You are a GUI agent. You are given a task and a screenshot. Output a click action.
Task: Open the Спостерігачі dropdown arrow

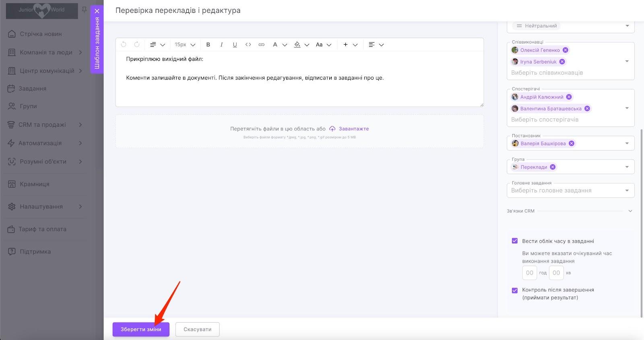tap(627, 108)
